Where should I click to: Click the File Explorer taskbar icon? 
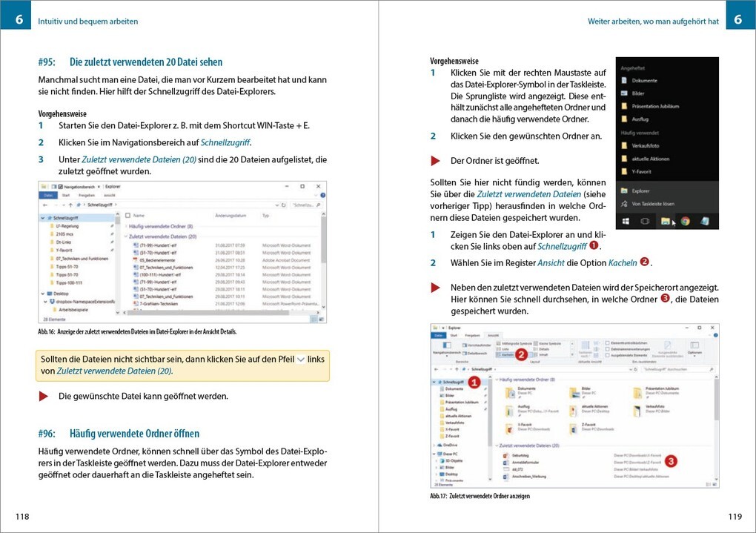click(x=666, y=222)
